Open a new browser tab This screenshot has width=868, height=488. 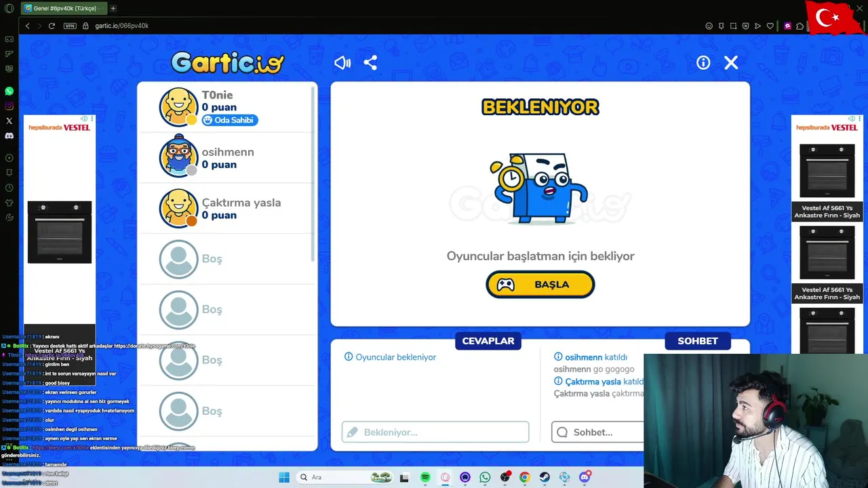click(x=113, y=8)
